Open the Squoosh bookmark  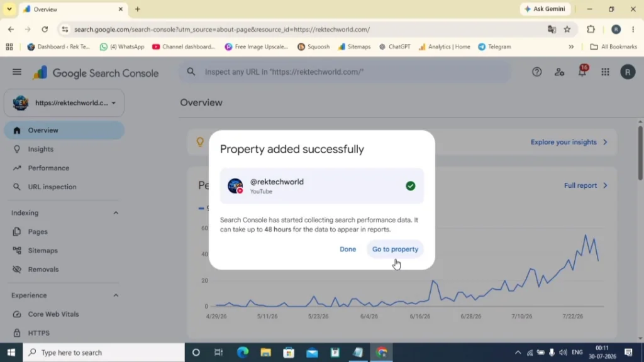313,47
